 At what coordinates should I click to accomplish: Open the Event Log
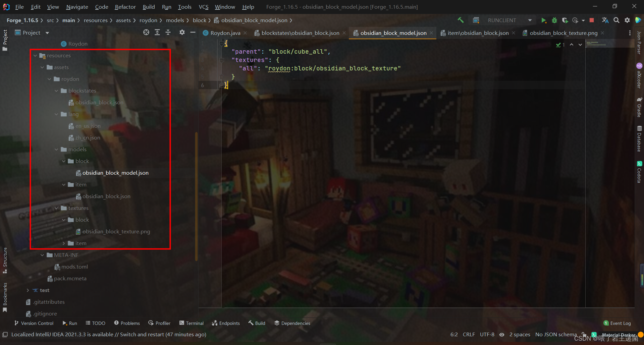point(617,323)
